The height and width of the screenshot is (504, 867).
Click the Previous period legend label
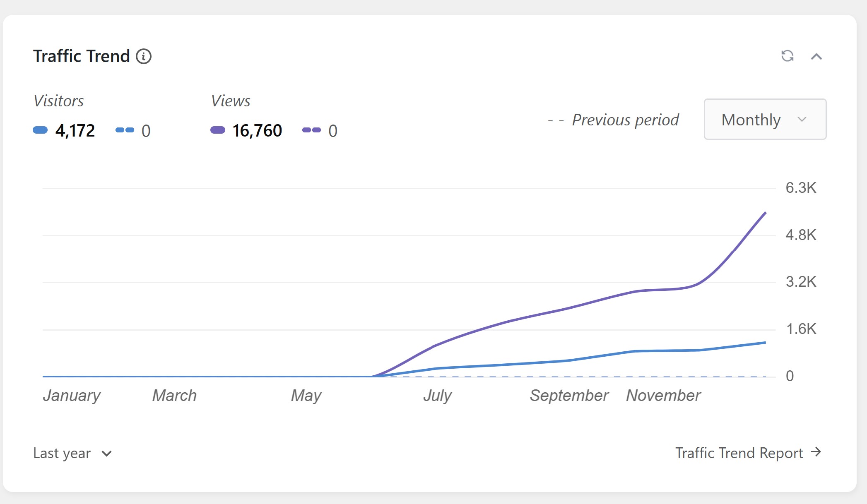coord(625,120)
